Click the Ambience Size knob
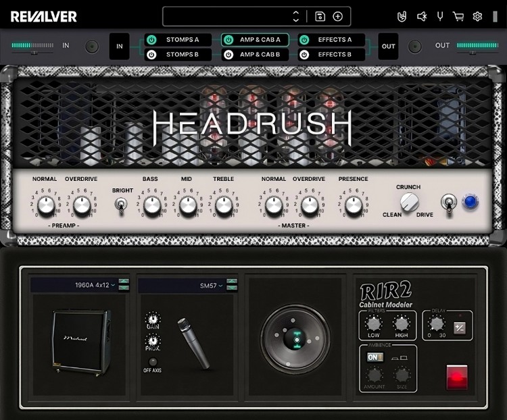 pos(402,375)
